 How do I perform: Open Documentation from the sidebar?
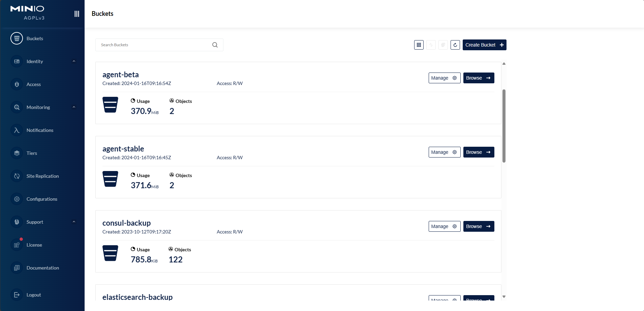[42, 268]
